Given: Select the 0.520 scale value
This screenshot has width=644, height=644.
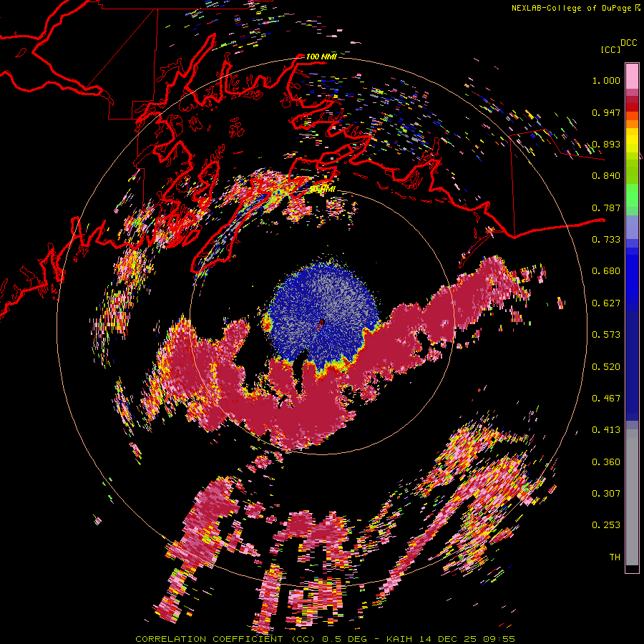Looking at the screenshot, I should [x=606, y=367].
